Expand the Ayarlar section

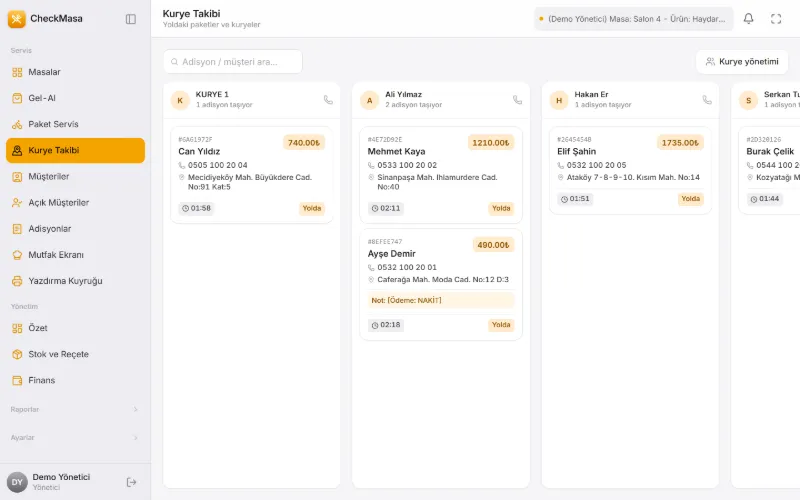pos(75,437)
